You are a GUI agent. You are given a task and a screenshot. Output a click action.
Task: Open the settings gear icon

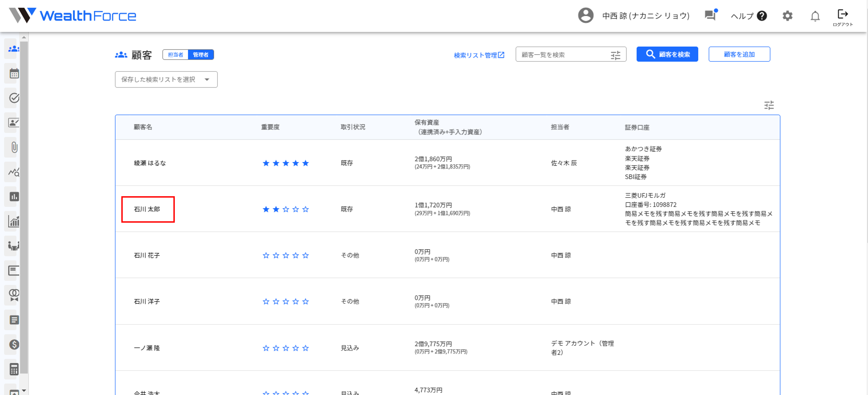[787, 16]
